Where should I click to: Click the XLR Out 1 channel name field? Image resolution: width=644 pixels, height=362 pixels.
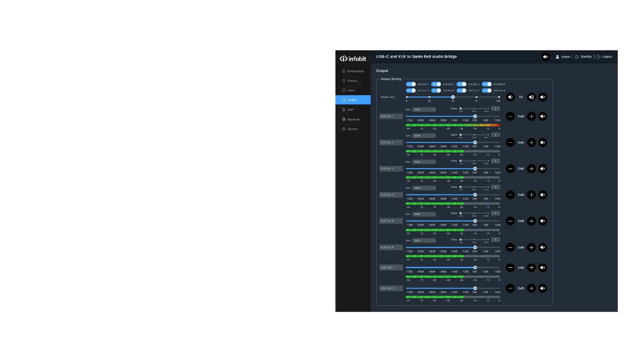pyautogui.click(x=391, y=116)
